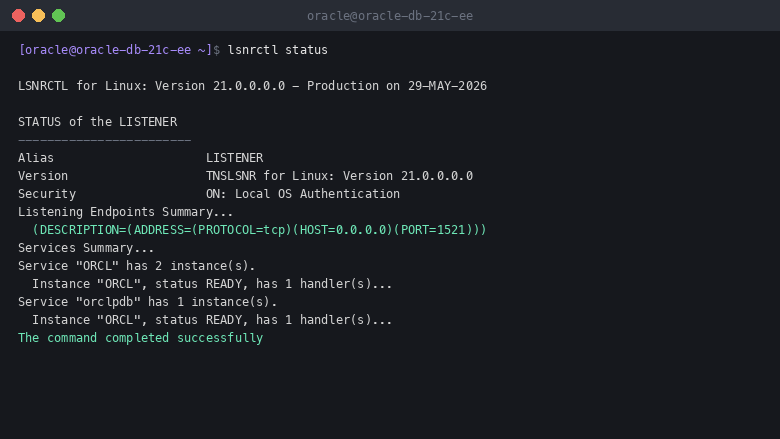The width and height of the screenshot is (780, 439).
Task: Click the line Service "ORCL" has 2 instance(s)
Action: click(136, 266)
